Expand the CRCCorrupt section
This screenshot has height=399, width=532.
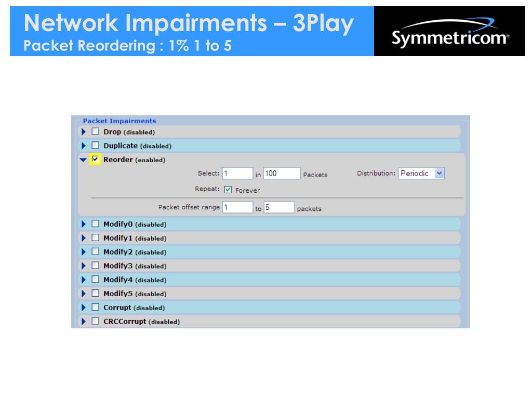(84, 321)
